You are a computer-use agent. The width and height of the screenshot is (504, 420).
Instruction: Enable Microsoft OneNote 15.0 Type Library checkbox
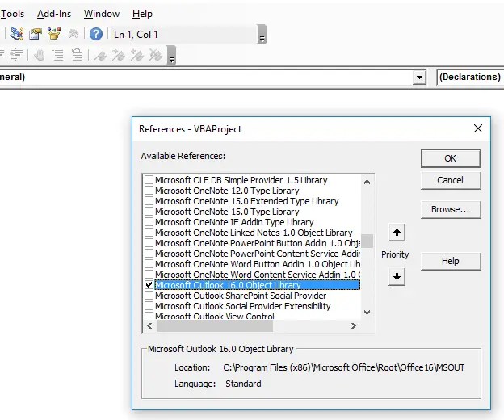pyautogui.click(x=149, y=211)
